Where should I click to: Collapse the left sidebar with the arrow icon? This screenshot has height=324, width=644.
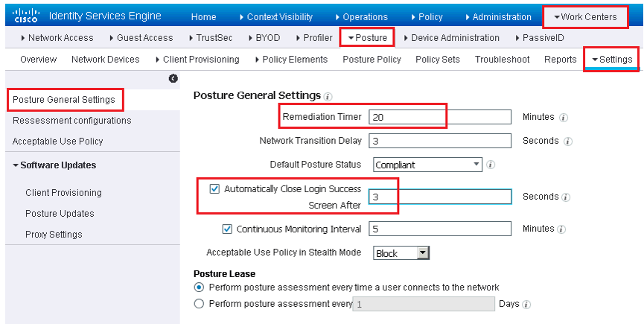pos(173,78)
